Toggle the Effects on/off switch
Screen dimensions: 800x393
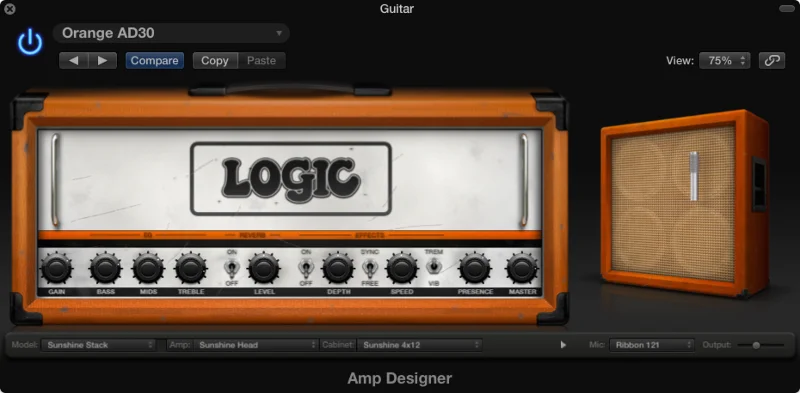pos(306,267)
